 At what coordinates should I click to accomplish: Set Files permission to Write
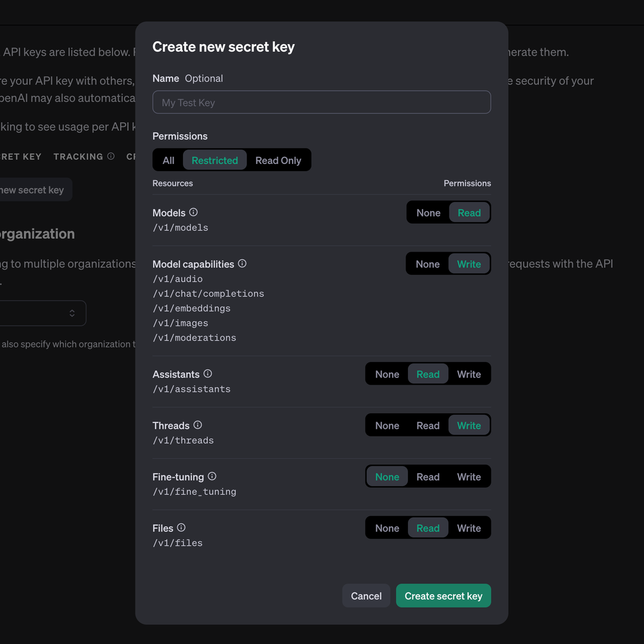click(469, 527)
